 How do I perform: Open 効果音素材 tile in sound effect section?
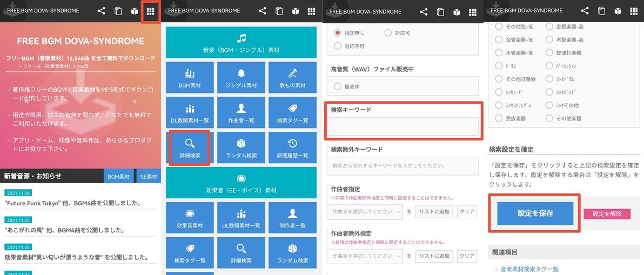pyautogui.click(x=190, y=218)
